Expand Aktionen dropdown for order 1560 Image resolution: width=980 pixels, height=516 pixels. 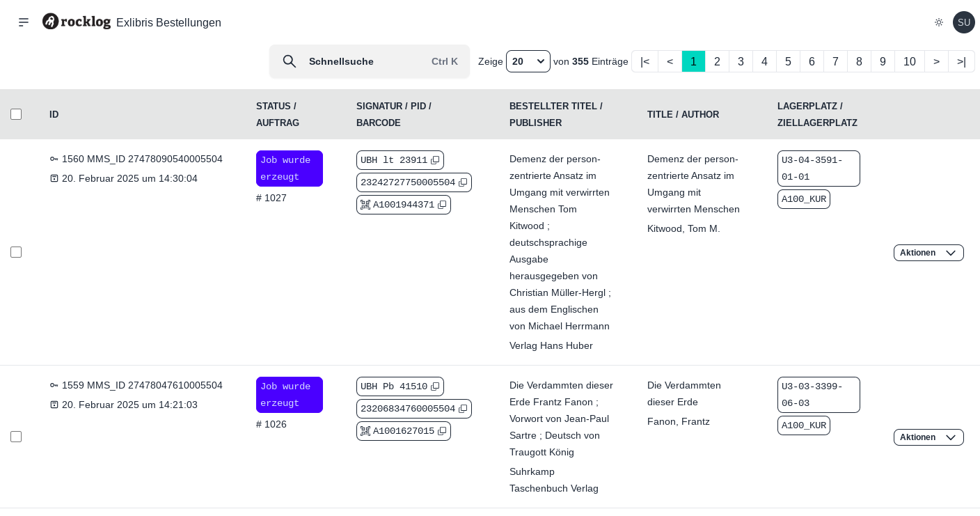pyautogui.click(x=928, y=253)
